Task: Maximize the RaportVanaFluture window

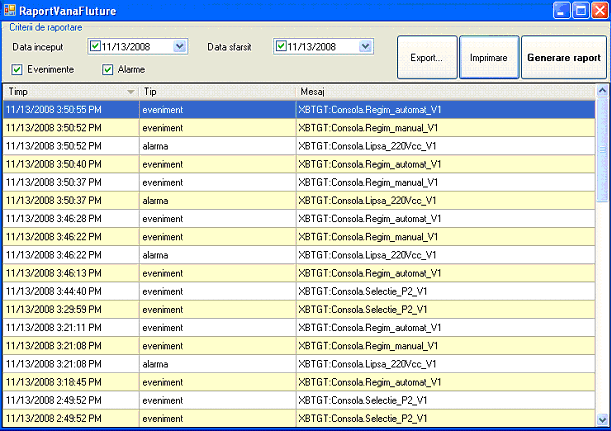Action: 579,11
